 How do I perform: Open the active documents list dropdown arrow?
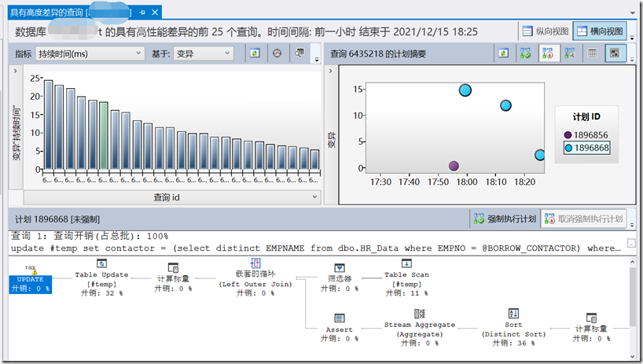tap(632, 13)
